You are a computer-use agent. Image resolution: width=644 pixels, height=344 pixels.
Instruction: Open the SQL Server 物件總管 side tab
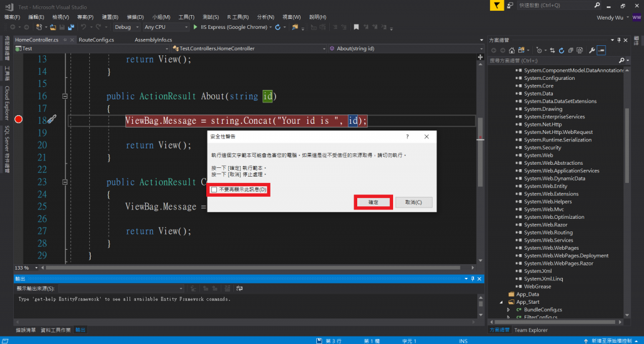[x=7, y=149]
